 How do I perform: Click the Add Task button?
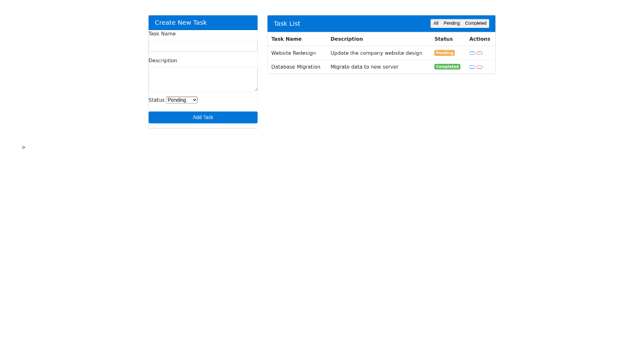tap(203, 117)
